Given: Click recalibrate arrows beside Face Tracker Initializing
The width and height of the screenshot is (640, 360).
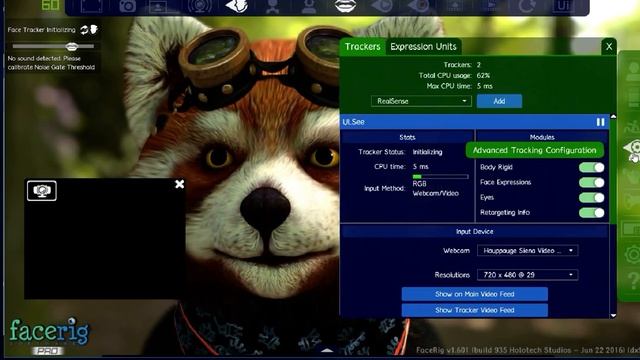Looking at the screenshot, I should point(84,30).
